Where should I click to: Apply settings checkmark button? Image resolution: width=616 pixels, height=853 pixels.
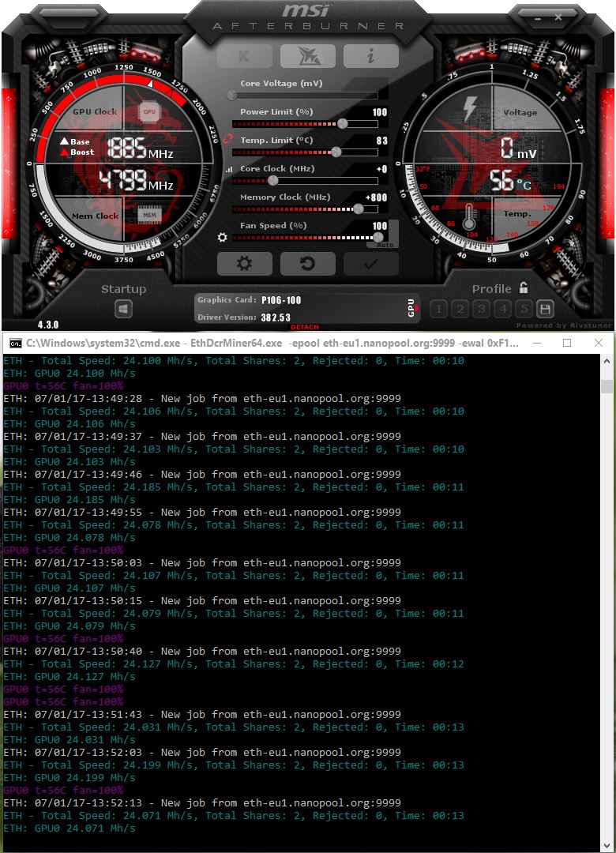point(371,264)
